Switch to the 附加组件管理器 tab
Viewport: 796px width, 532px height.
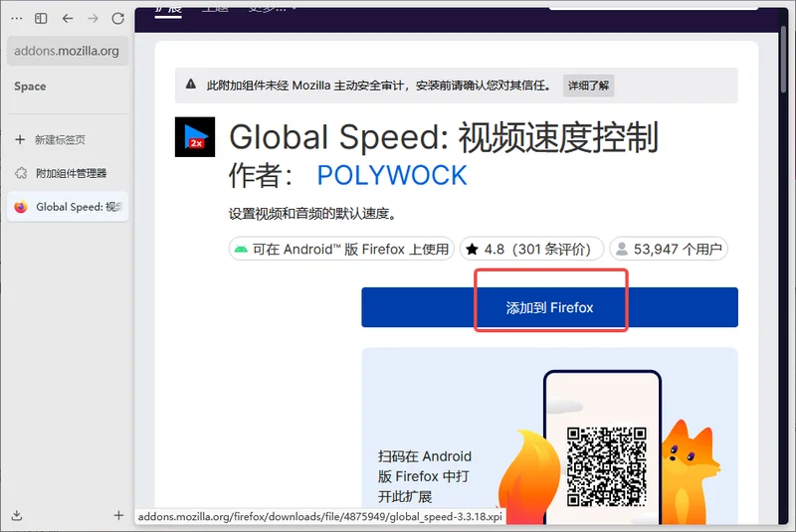[x=68, y=173]
